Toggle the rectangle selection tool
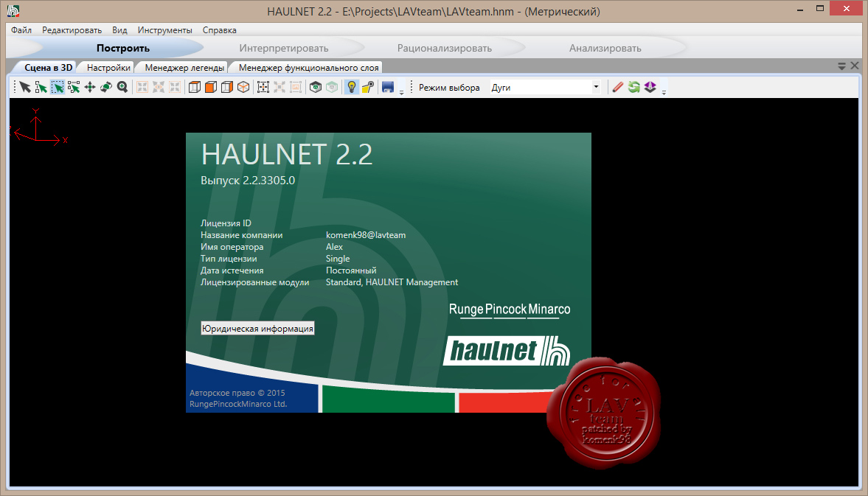 (57, 88)
